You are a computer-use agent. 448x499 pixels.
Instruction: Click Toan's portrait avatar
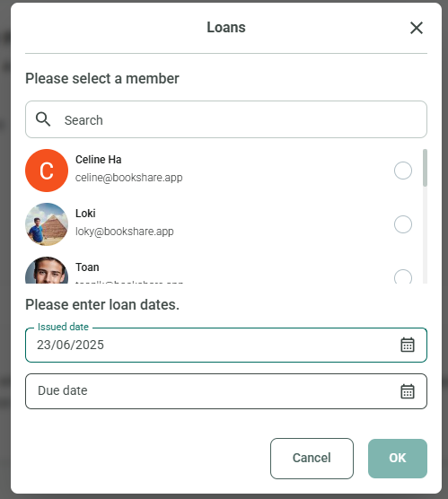click(x=47, y=270)
